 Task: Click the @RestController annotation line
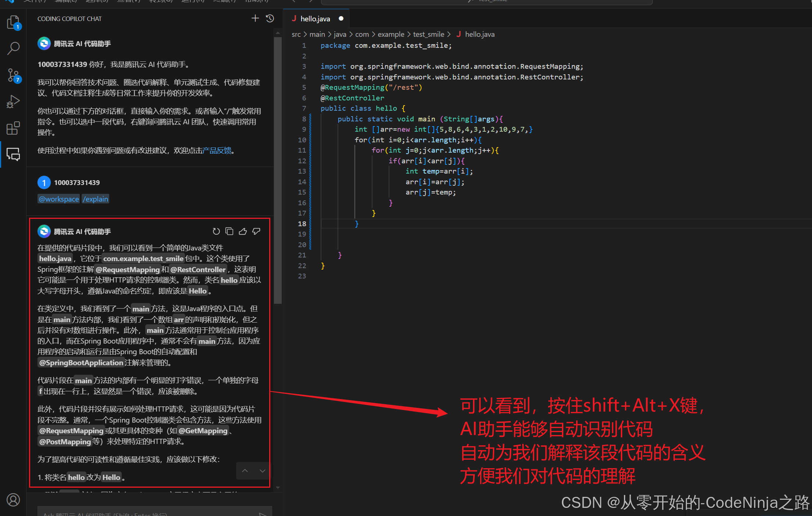tap(352, 98)
